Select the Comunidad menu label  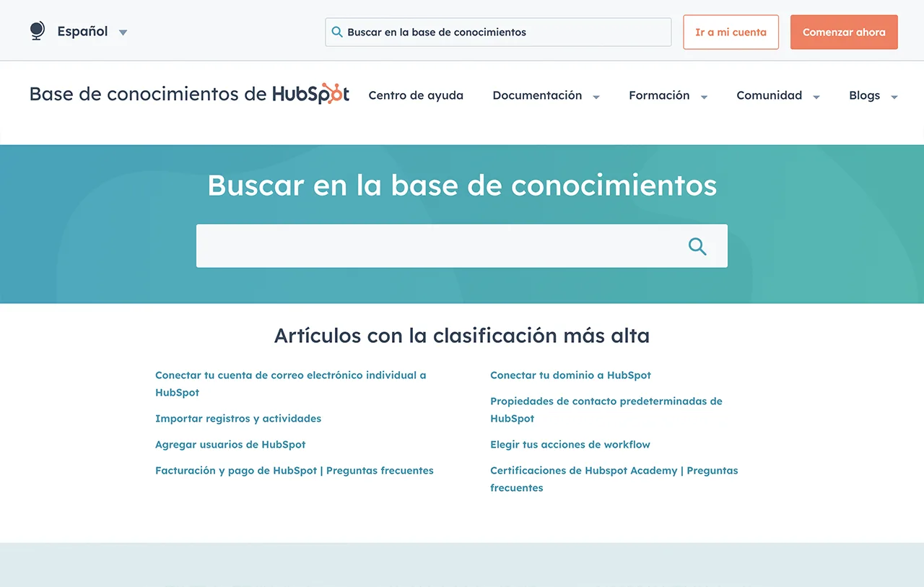(769, 95)
